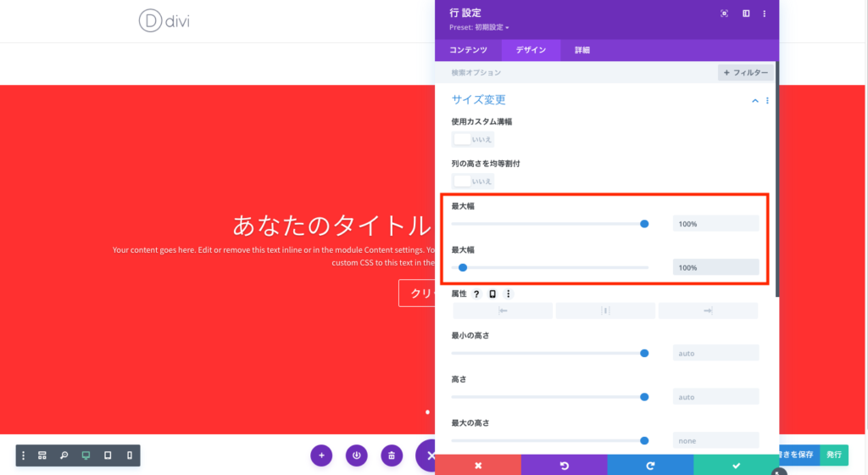Toggle fullscreen focus icon in row settings header
This screenshot has width=868, height=475.
click(x=724, y=14)
